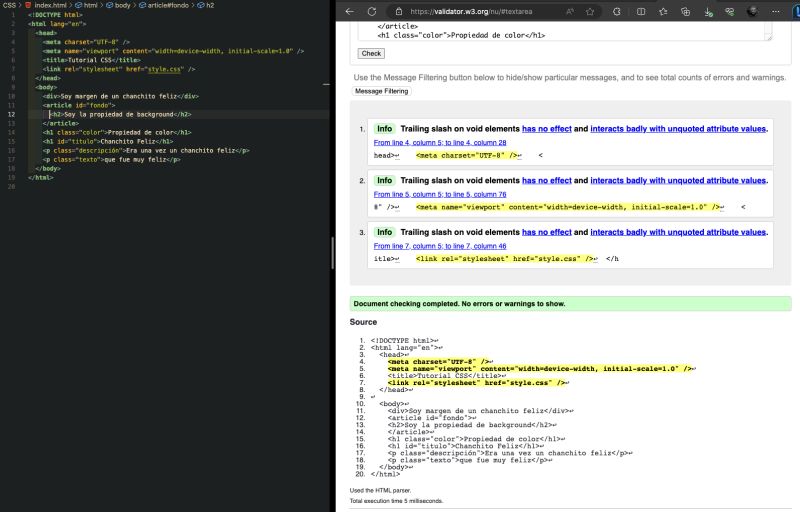
Task: Click style.css link in editor code
Action: tap(164, 69)
